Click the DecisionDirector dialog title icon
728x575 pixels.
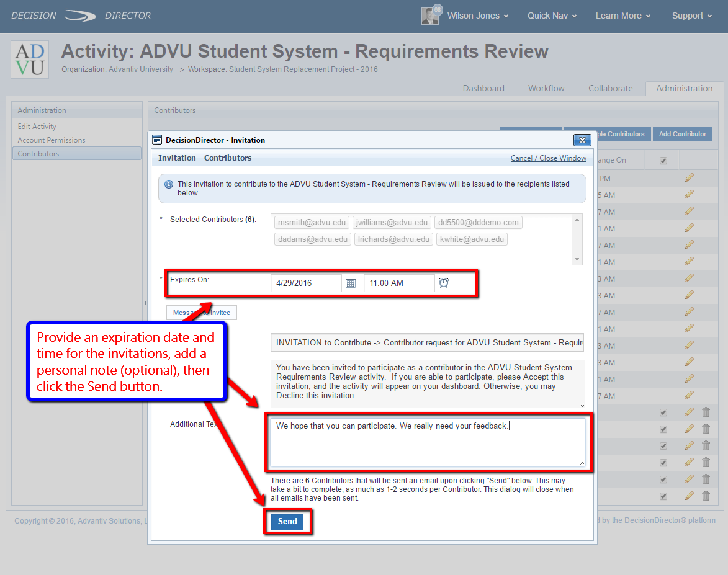tap(157, 140)
